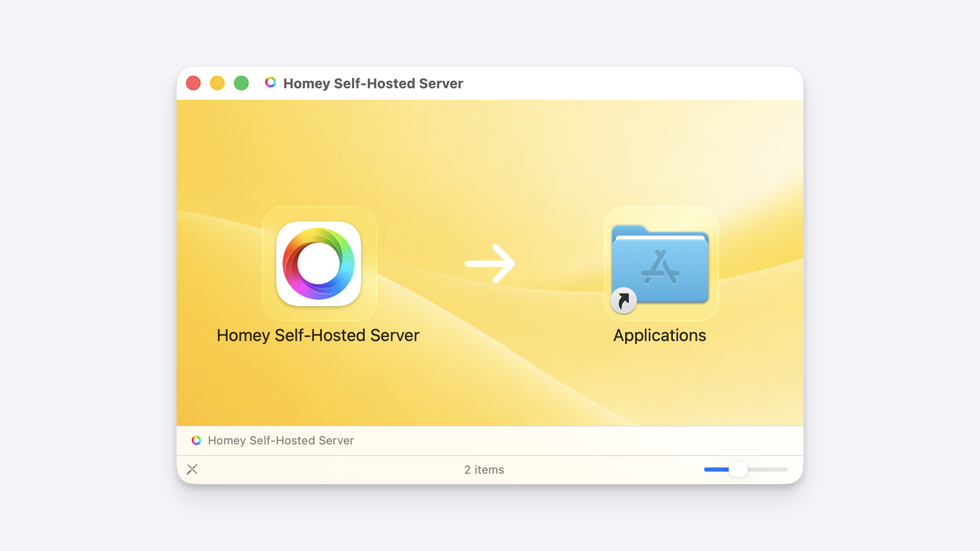Open the Applications folder shortcut
The height and width of the screenshot is (551, 980).
tap(660, 264)
